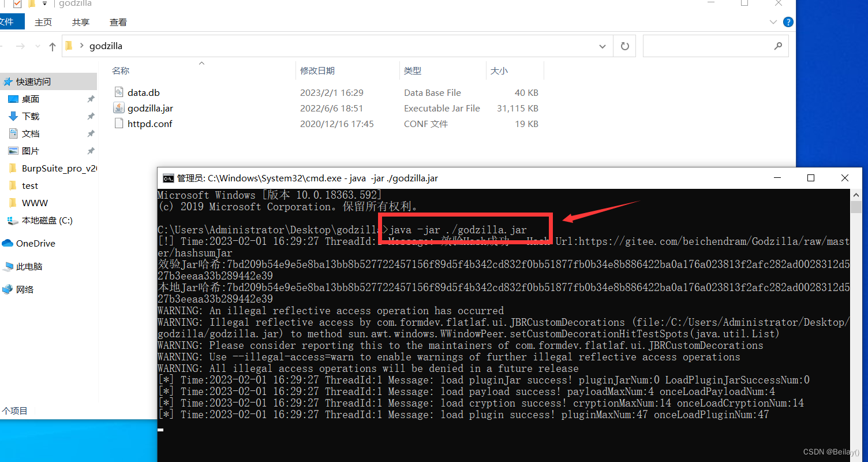The height and width of the screenshot is (462, 868).
Task: Open 下载 in quick access
Action: pyautogui.click(x=31, y=117)
